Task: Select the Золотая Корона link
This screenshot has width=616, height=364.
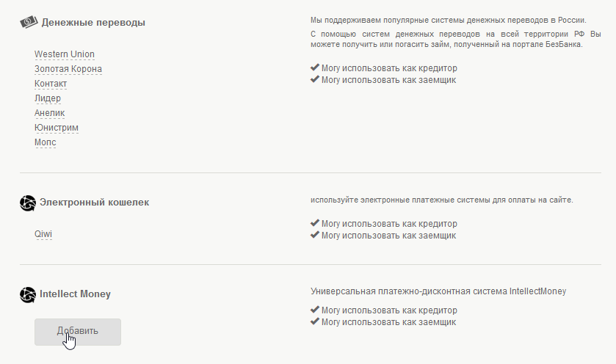Action: pos(68,69)
